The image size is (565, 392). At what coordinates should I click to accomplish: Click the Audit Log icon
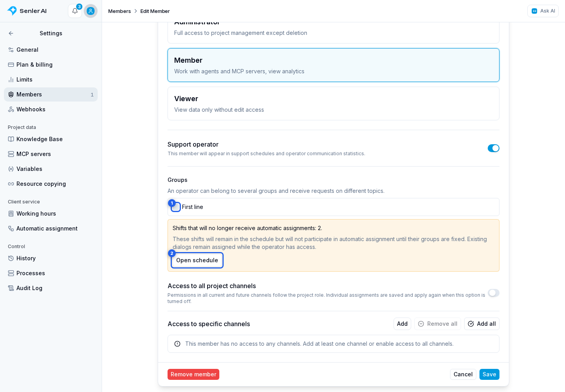(11, 288)
